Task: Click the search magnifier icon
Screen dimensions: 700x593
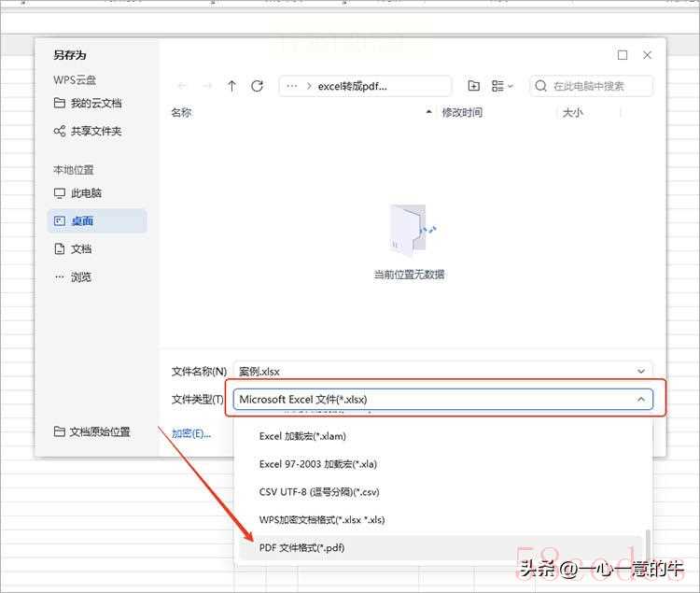Action: pyautogui.click(x=540, y=86)
